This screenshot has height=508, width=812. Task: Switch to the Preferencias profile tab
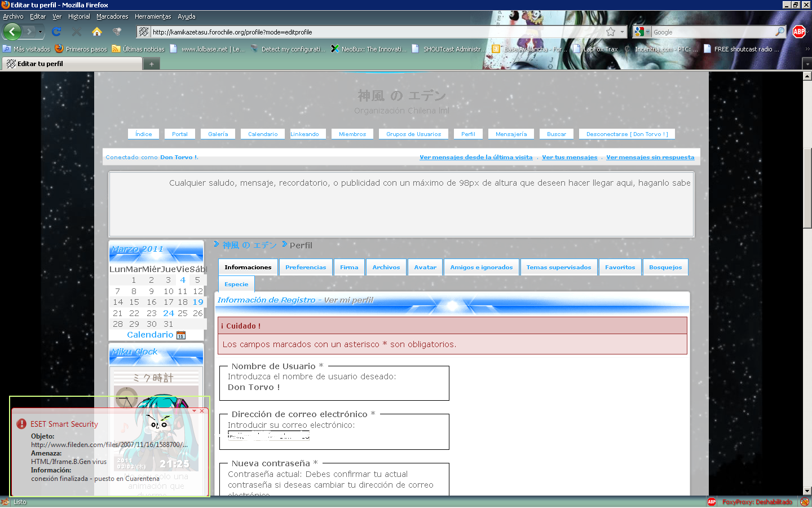click(x=306, y=267)
